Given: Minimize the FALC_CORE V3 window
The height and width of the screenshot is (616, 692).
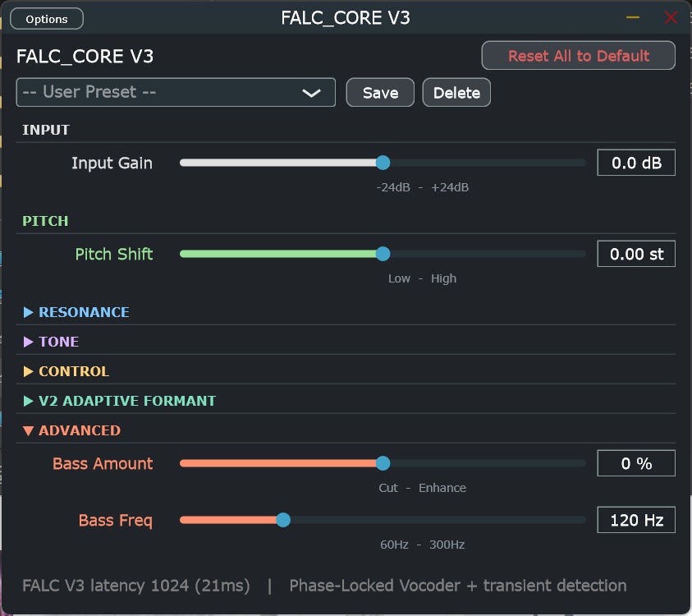Looking at the screenshot, I should coord(632,18).
